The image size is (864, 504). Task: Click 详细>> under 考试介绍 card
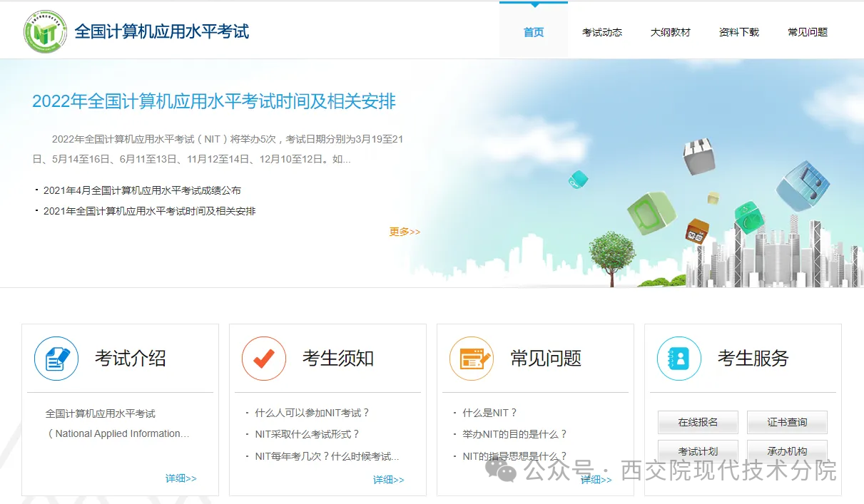181,478
